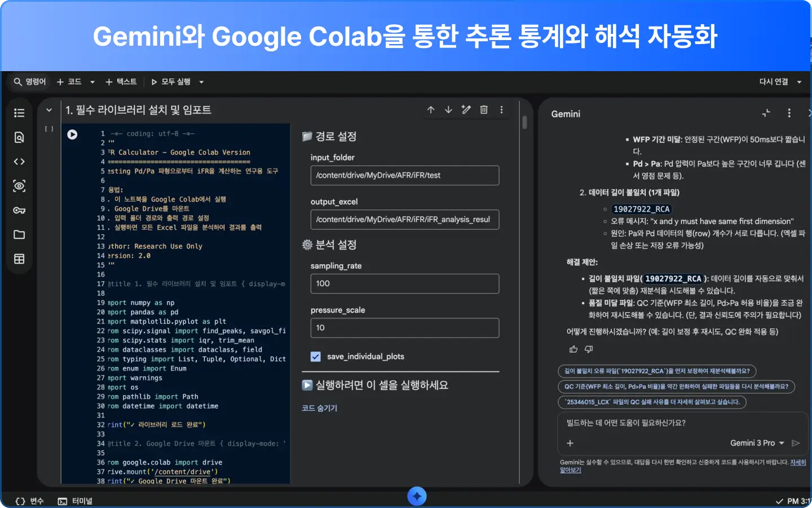Open the 코드 add dropdown arrow

(x=92, y=82)
